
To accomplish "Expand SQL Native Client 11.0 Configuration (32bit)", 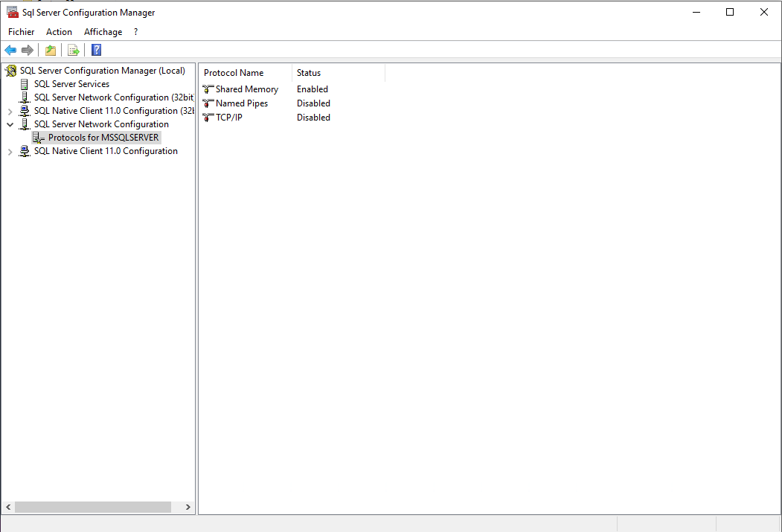I will pos(10,111).
